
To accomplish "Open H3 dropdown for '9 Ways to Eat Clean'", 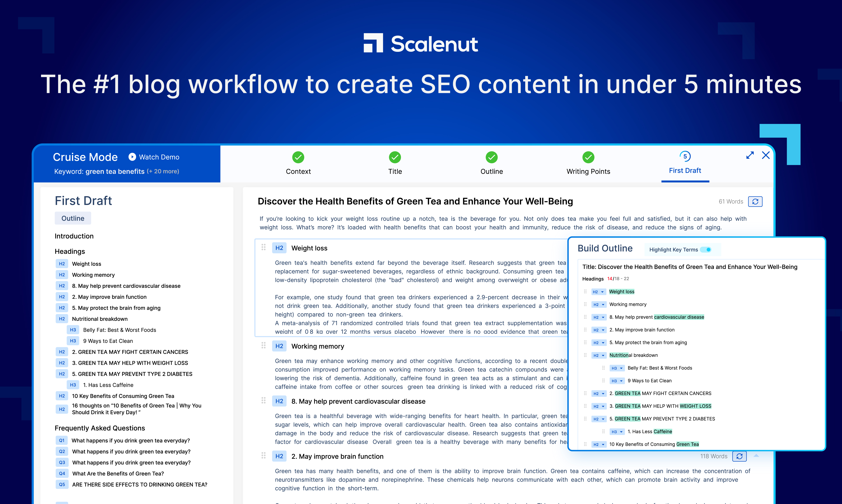I will click(x=617, y=381).
